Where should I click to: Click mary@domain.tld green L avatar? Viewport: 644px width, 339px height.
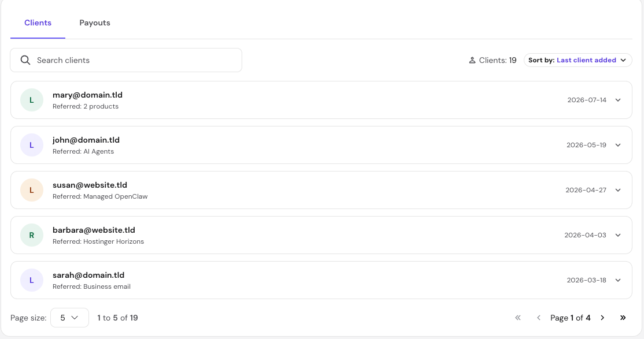(x=32, y=100)
